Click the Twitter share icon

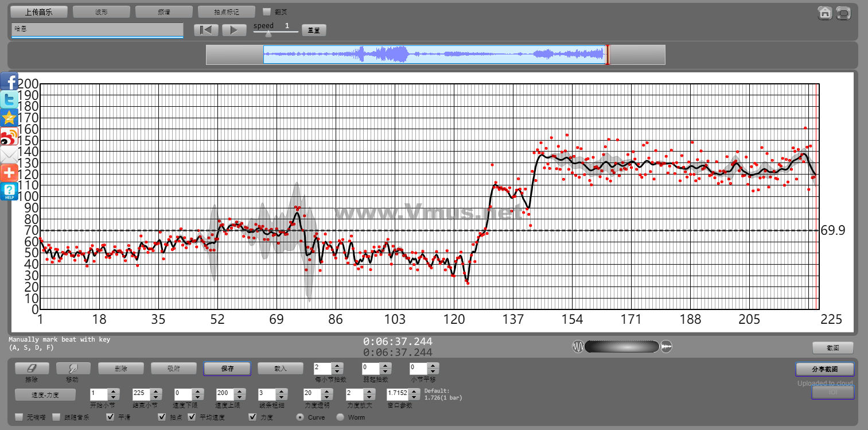(9, 100)
